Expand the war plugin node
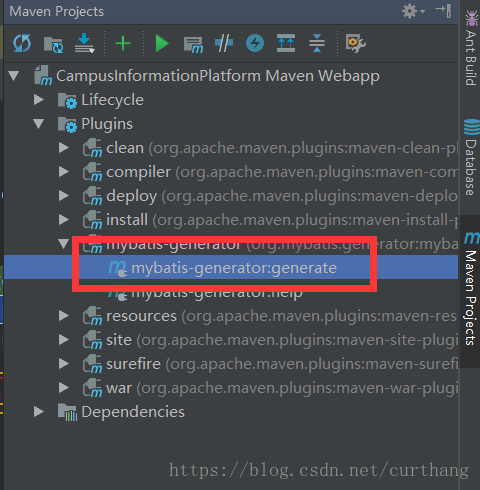 click(x=63, y=388)
